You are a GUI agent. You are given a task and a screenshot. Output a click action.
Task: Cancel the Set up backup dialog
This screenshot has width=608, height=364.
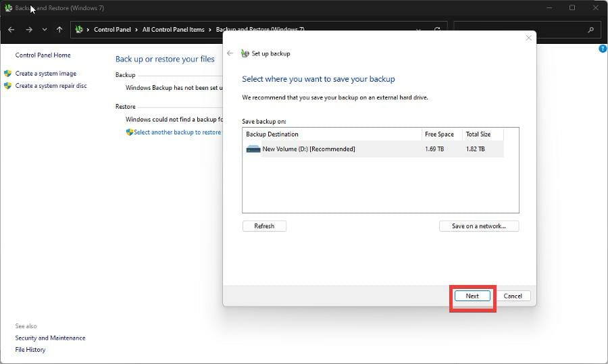tap(513, 296)
